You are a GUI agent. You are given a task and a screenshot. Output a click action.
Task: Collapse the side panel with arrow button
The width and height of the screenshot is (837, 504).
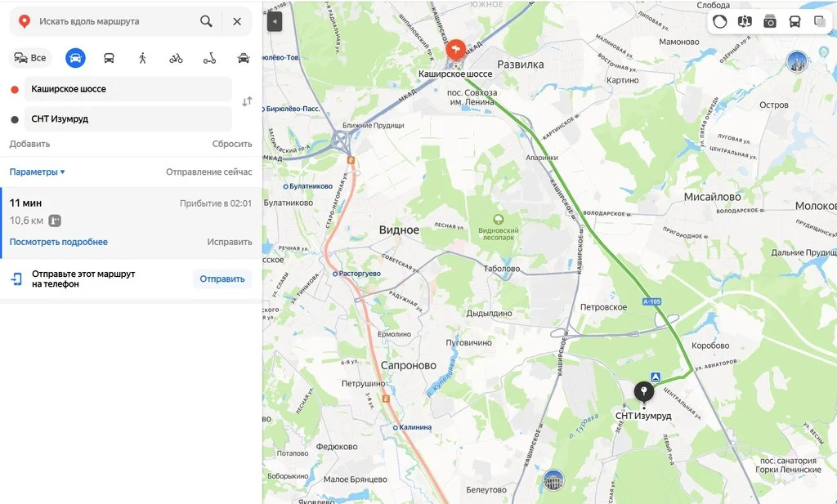275,22
